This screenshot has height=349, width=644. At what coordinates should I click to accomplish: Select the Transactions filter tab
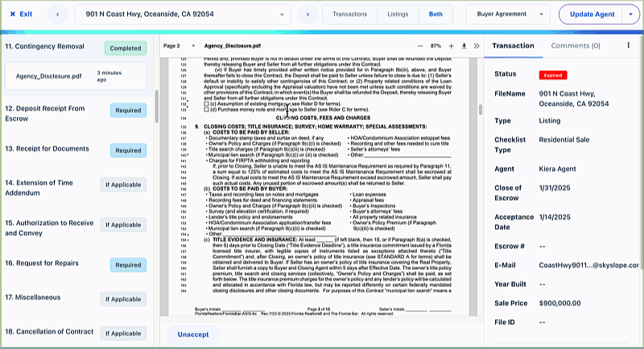tap(350, 14)
